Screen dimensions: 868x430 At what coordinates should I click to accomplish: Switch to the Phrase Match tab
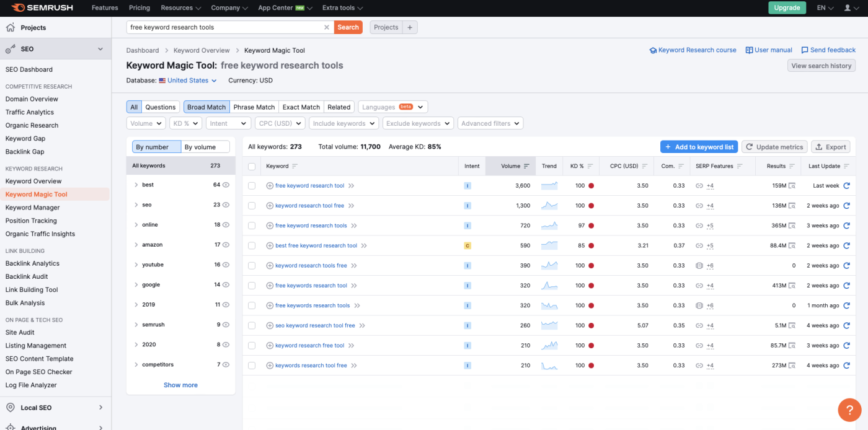[x=254, y=107]
